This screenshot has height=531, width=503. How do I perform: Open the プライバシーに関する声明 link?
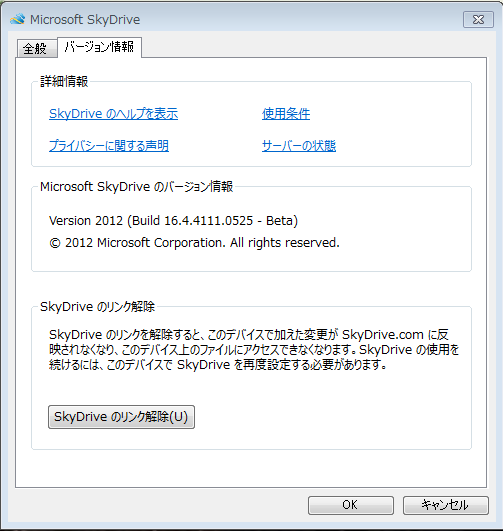pos(109,146)
